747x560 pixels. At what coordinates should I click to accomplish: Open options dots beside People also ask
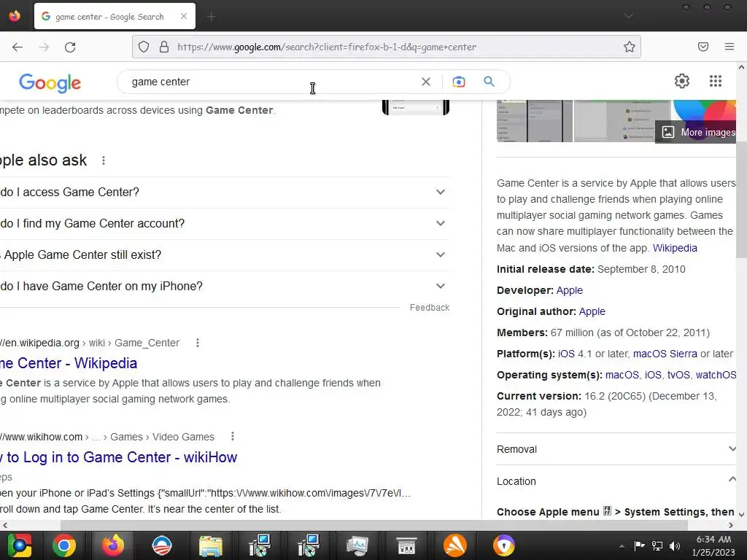(104, 160)
